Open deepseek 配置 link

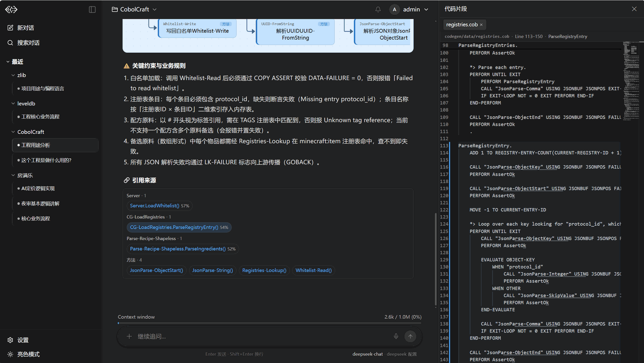point(401,354)
